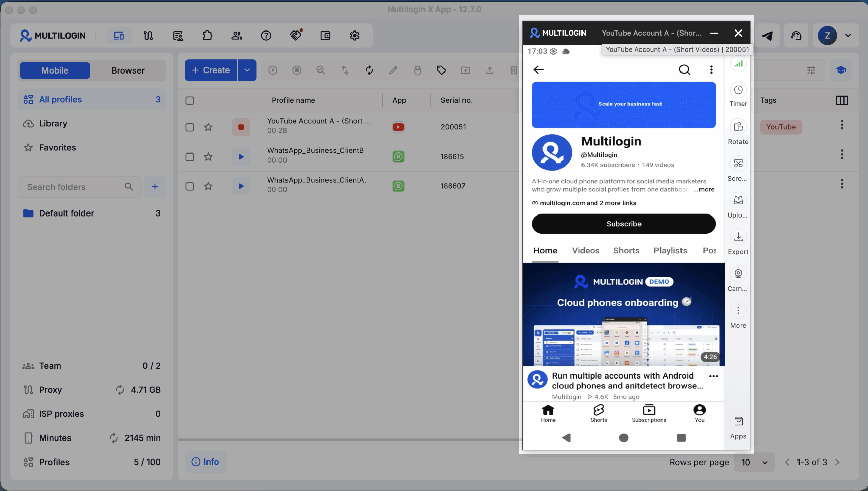The height and width of the screenshot is (491, 868).
Task: Click the stop profiles toolbar icon
Action: click(x=297, y=70)
